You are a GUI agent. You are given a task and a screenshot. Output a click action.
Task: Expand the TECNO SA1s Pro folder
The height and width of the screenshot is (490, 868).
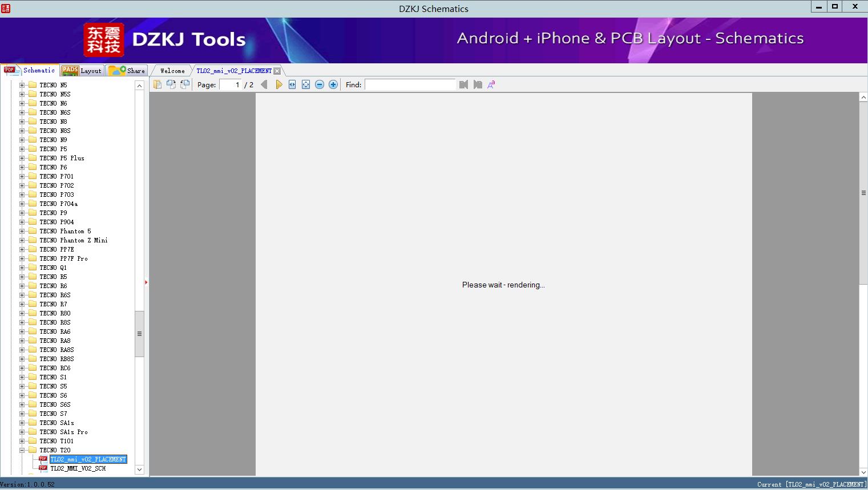coord(22,432)
